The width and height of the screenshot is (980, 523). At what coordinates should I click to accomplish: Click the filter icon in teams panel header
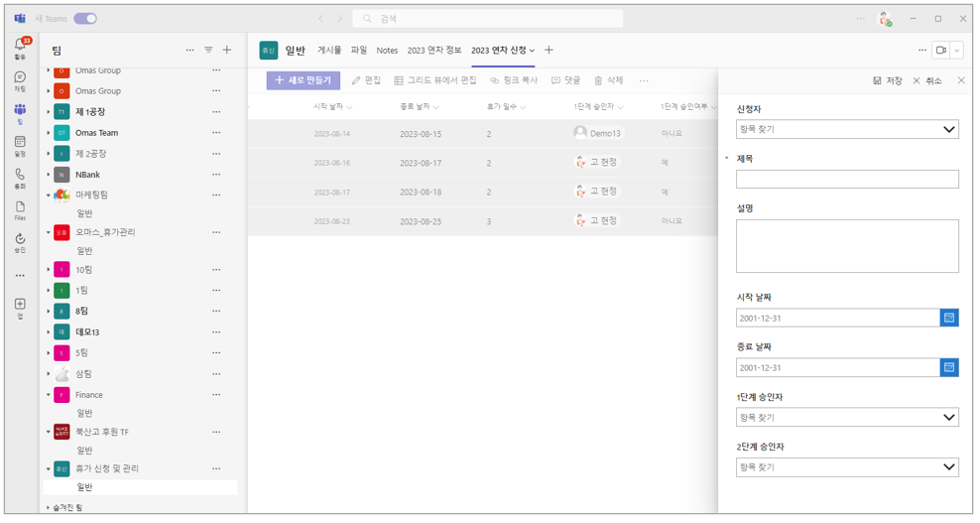[x=208, y=50]
